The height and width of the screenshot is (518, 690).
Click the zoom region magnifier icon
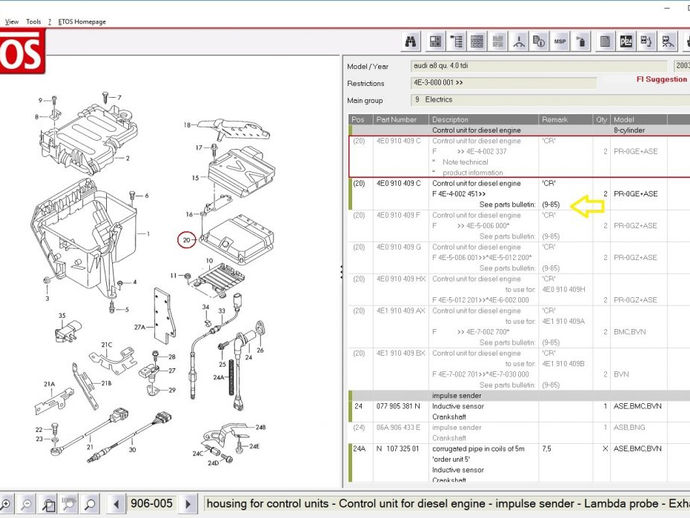pyautogui.click(x=48, y=503)
